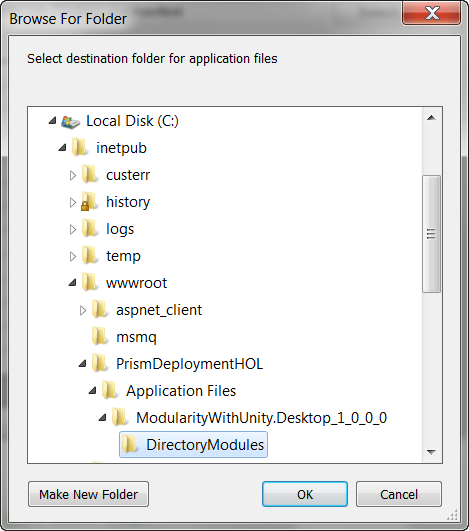The width and height of the screenshot is (469, 531).
Task: Click the Local Disk (C:) drive icon
Action: click(70, 122)
